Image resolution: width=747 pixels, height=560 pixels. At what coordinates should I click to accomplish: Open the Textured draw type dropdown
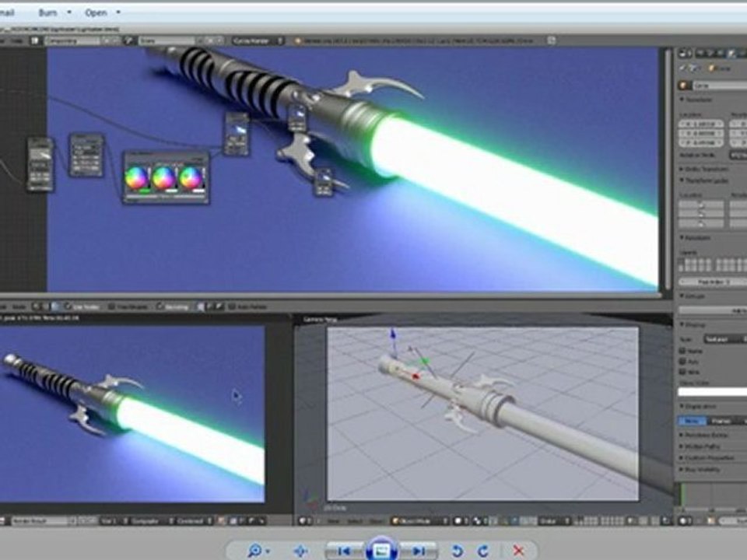(725, 339)
